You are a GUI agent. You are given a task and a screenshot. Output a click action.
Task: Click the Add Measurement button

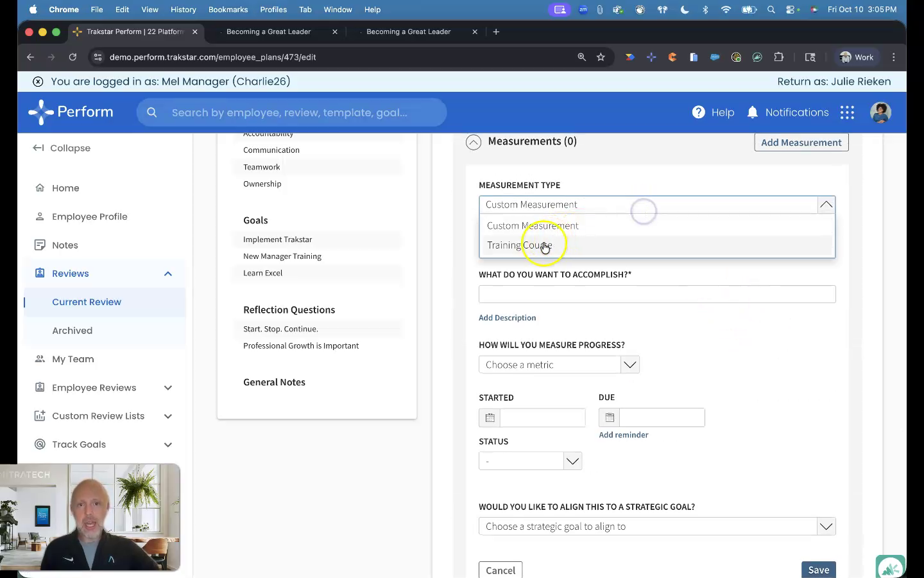pyautogui.click(x=801, y=143)
